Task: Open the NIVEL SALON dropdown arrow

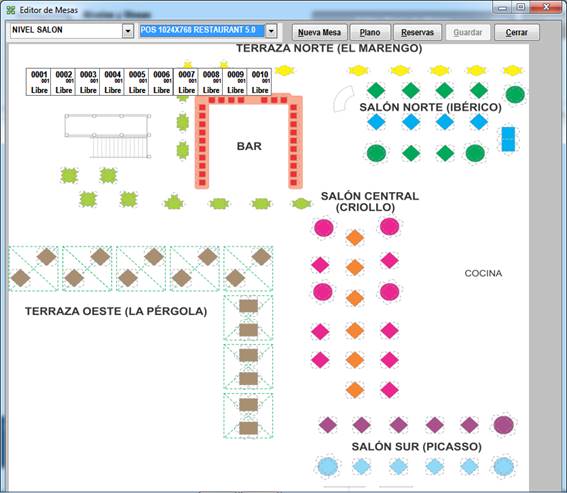Action: point(128,31)
